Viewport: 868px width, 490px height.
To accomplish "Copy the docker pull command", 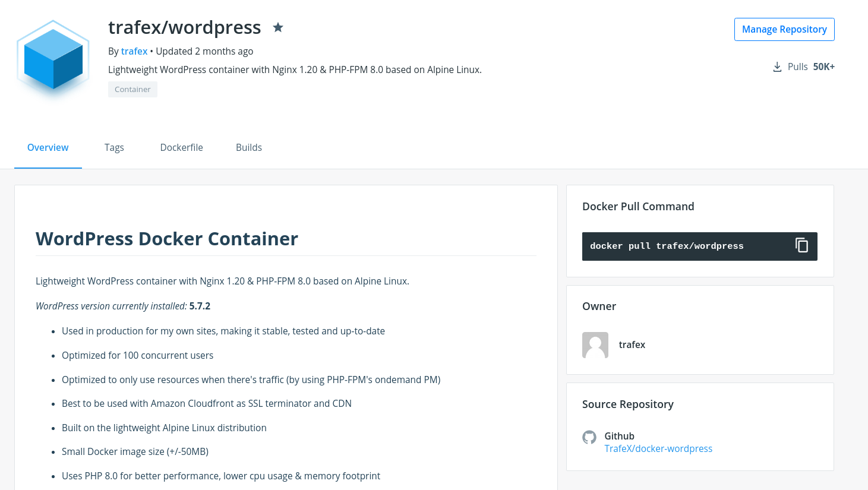I will coord(801,245).
